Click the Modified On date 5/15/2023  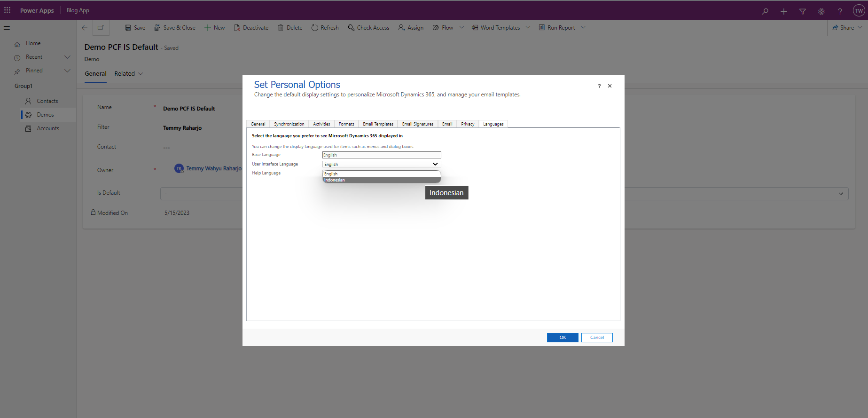coord(177,213)
